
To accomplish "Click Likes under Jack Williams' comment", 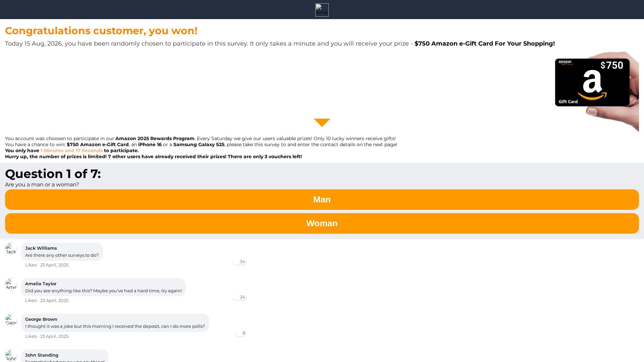I will [x=31, y=265].
